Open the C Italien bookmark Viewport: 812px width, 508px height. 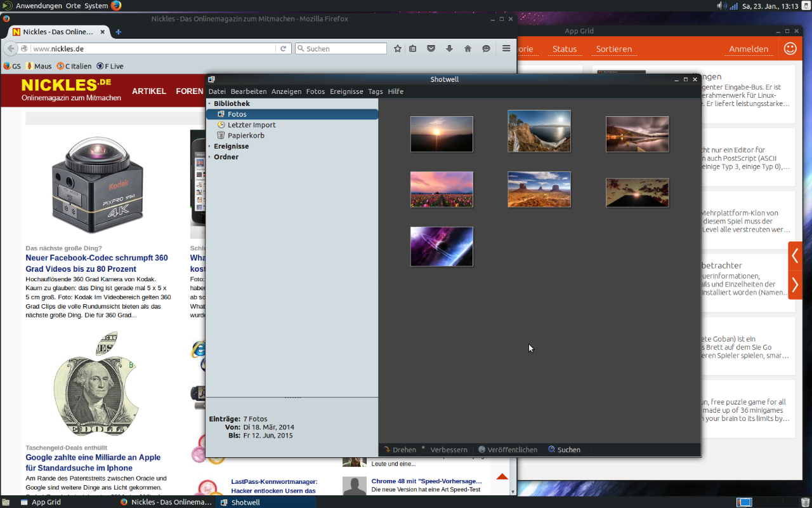(x=74, y=66)
